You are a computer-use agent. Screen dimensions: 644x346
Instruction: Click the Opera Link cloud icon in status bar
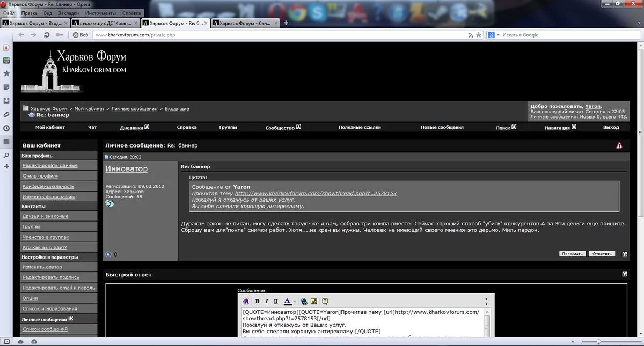click(x=21, y=341)
